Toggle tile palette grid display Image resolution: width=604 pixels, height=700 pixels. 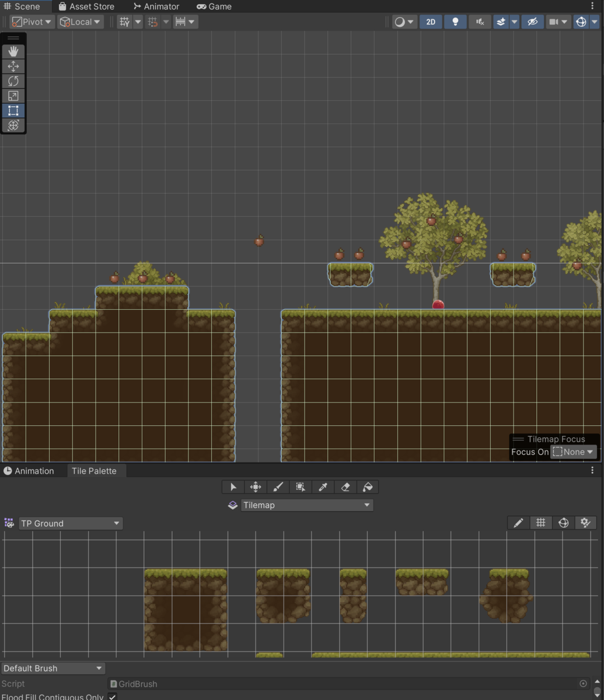541,523
